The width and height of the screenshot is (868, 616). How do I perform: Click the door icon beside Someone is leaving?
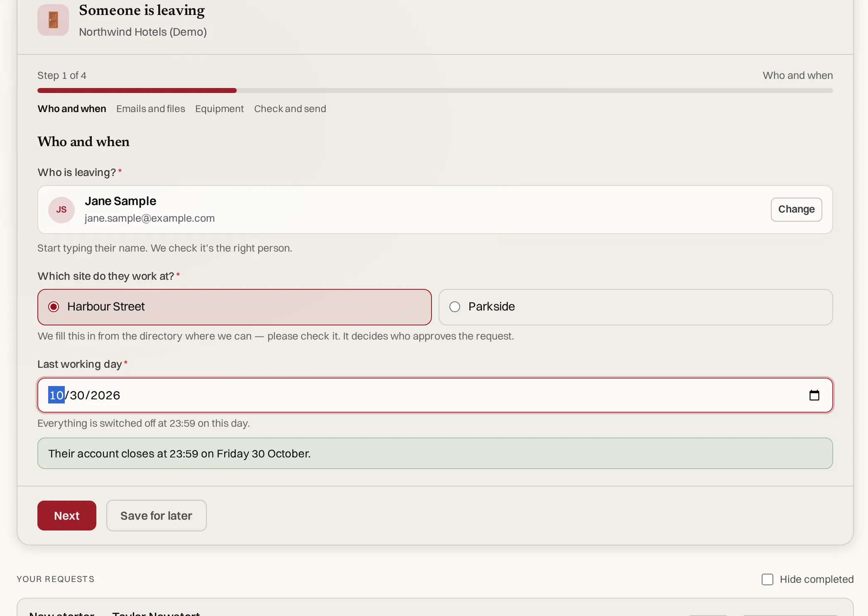(x=53, y=20)
